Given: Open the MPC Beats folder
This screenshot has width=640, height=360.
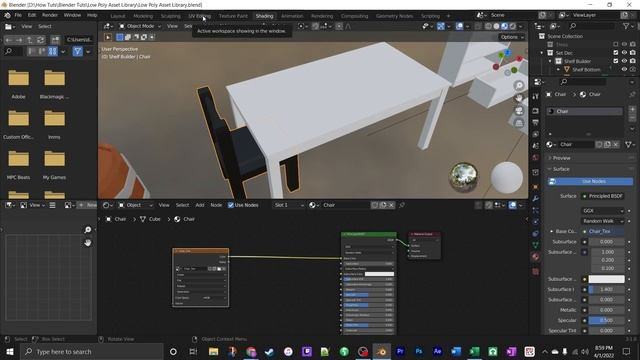Looking at the screenshot, I should [x=18, y=164].
